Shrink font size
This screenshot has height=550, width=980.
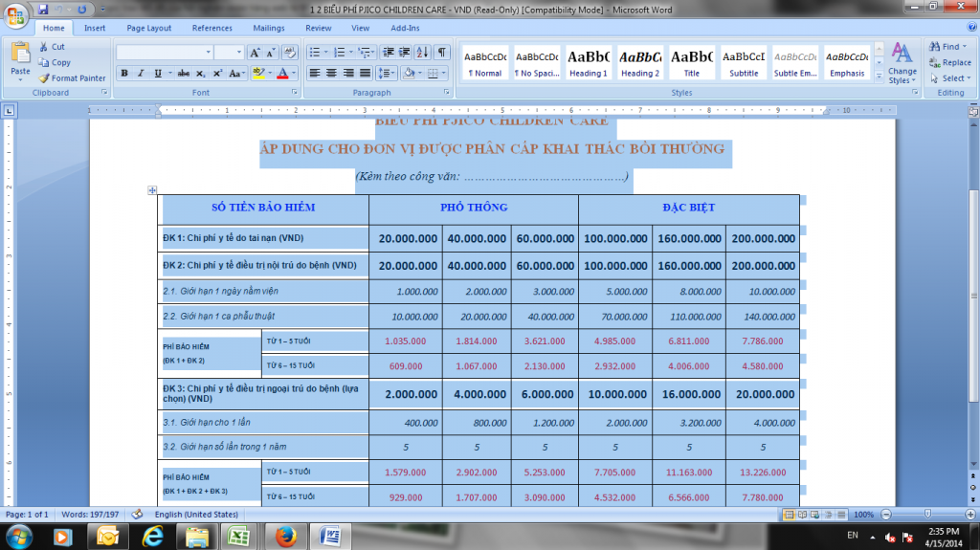271,53
